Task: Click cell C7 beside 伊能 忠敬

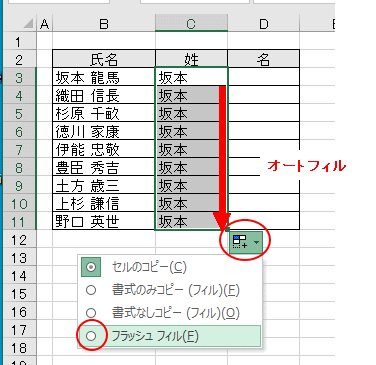Action: point(191,149)
